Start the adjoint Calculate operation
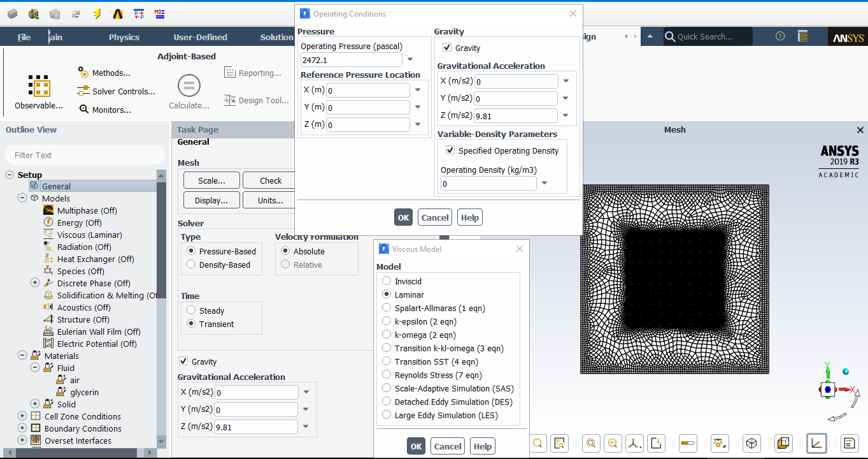Image resolution: width=868 pixels, height=459 pixels. [x=189, y=89]
